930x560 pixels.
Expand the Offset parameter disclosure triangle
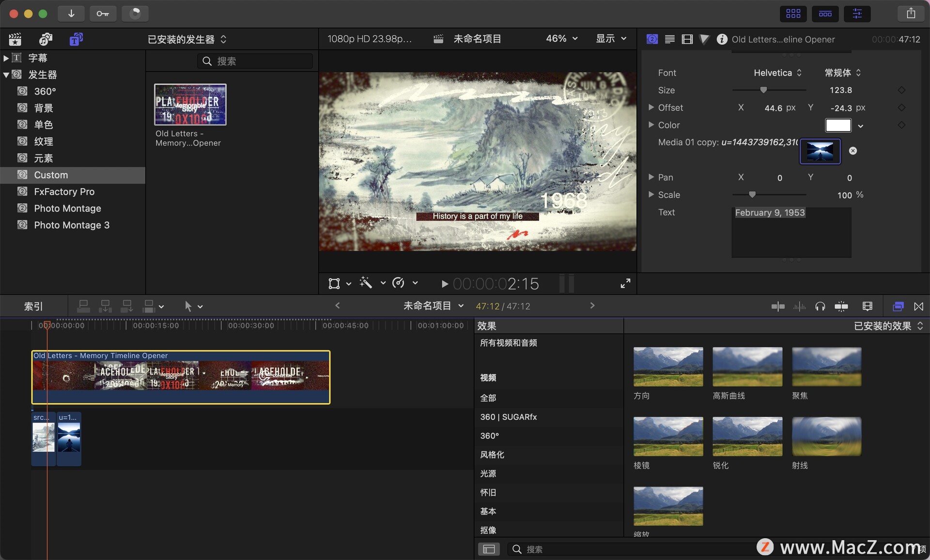[x=651, y=107]
